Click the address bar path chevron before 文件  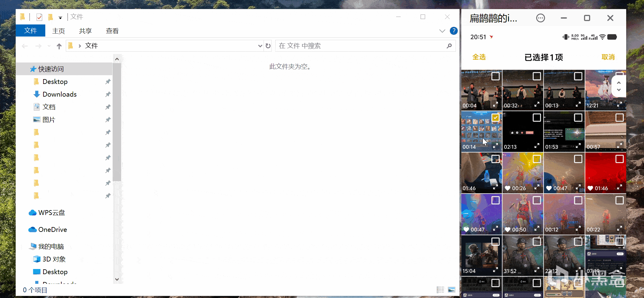coord(80,46)
